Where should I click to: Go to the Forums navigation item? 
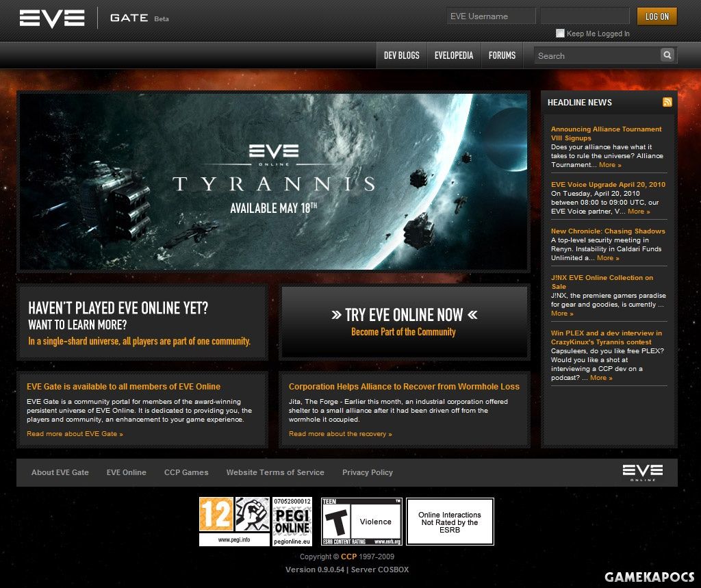(x=502, y=55)
